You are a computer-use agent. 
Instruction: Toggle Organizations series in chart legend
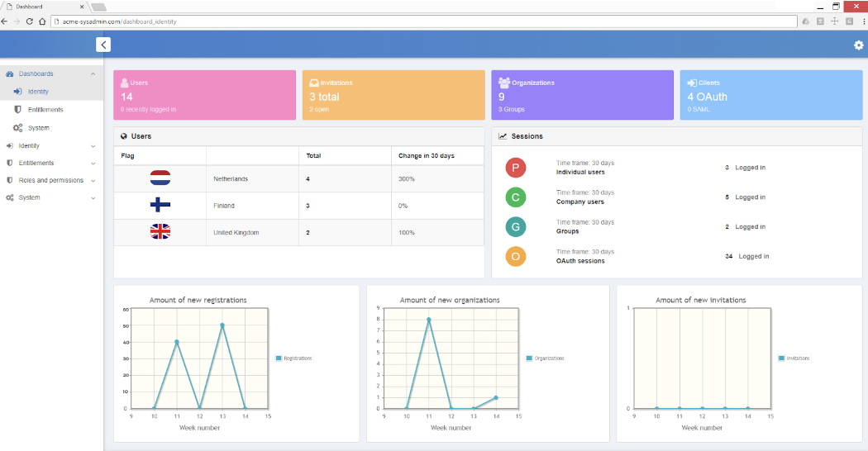[546, 358]
